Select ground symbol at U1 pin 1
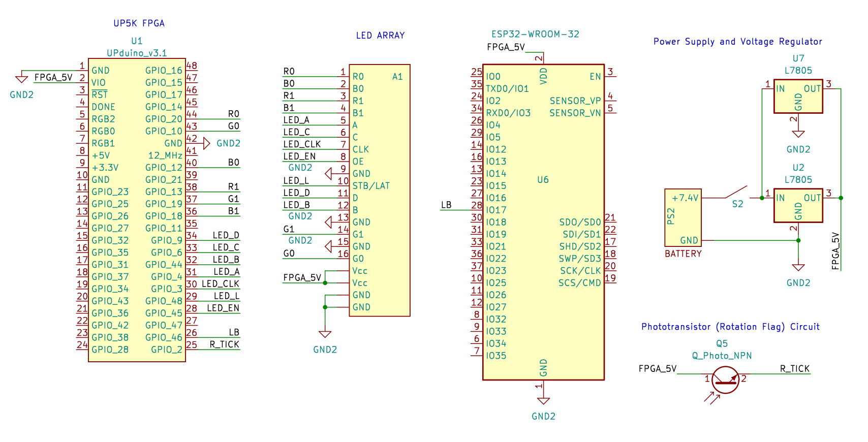This screenshot has width=868, height=442. point(21,79)
